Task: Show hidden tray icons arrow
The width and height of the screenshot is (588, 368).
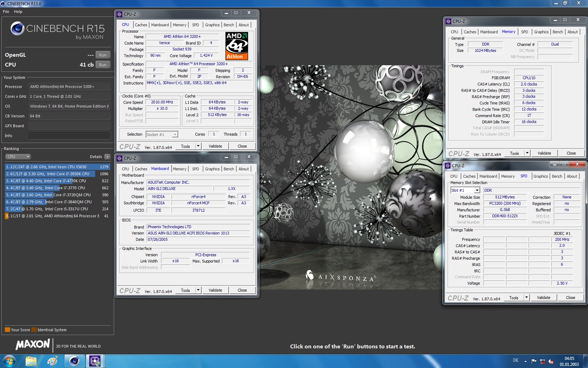Action: click(x=525, y=361)
